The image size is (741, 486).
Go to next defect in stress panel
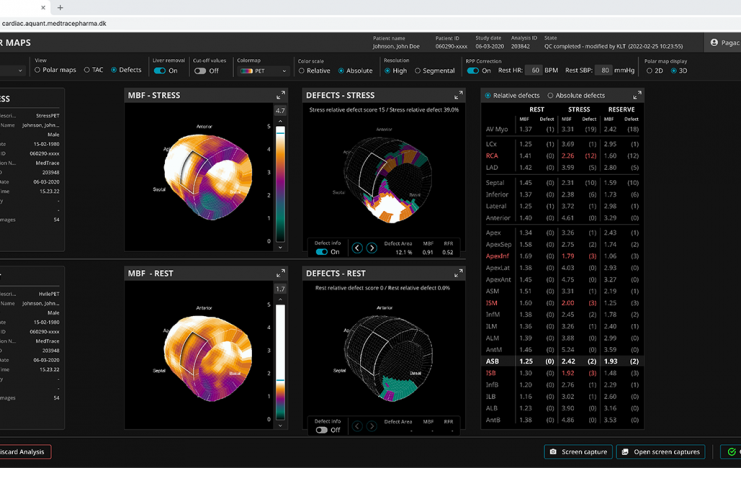click(x=372, y=248)
